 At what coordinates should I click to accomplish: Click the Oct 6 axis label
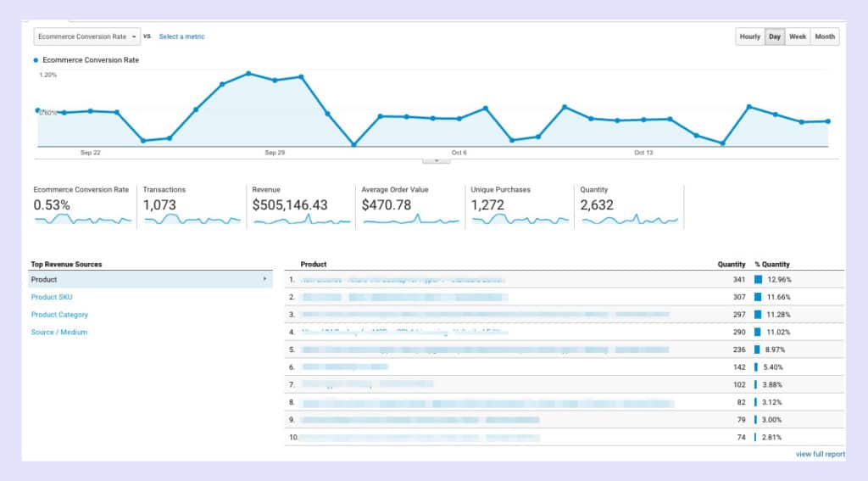click(459, 153)
